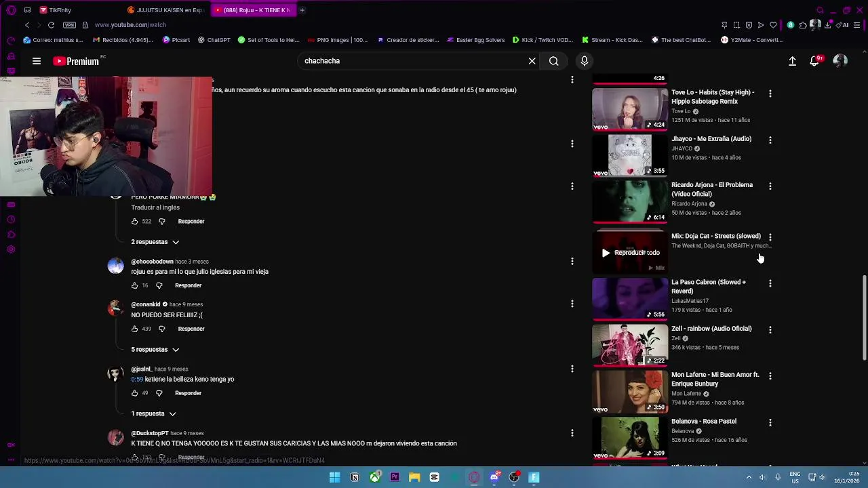Toggle the browser VPN badge
The image size is (868, 488).
pos(69,25)
